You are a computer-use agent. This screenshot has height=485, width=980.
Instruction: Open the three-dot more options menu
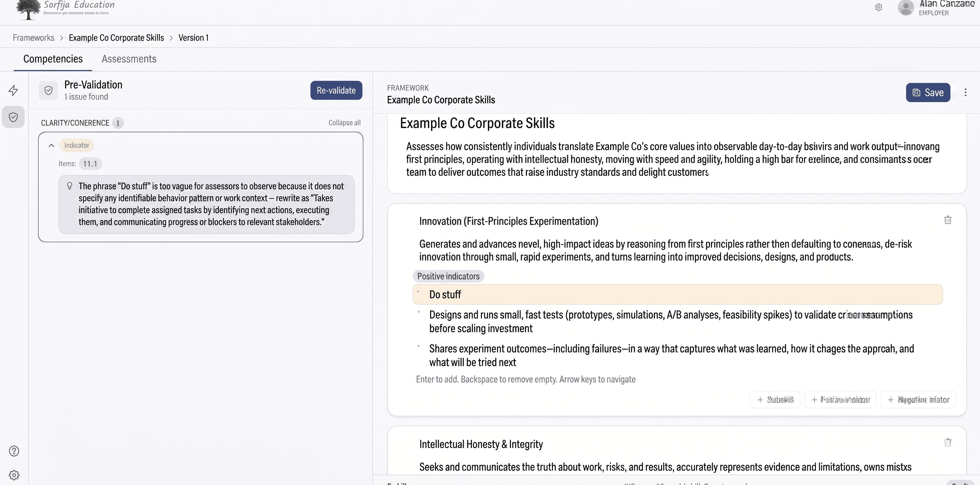(965, 93)
